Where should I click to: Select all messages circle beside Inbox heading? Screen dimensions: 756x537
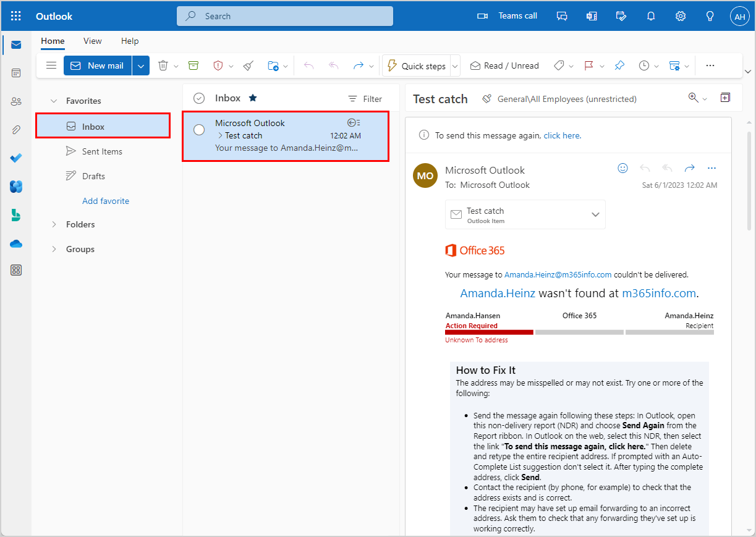[x=199, y=98]
